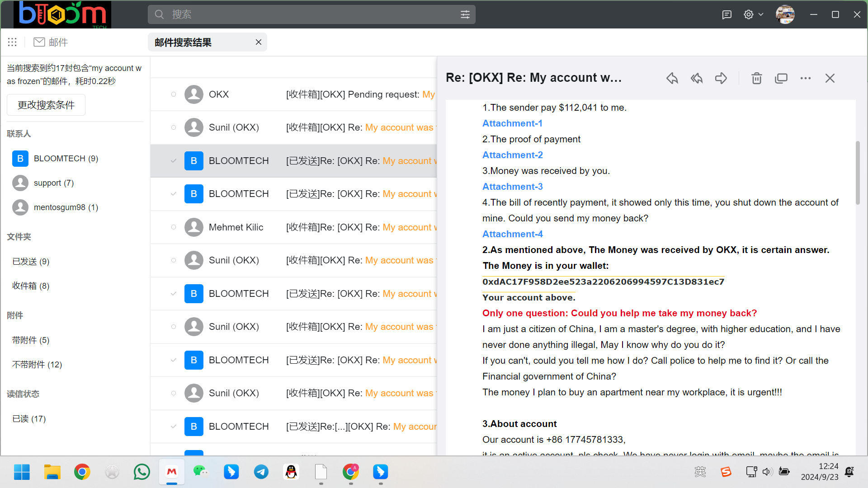The image size is (868, 488).
Task: Toggle the check mark on highlighted BLOOMTECH email
Action: coord(174,161)
